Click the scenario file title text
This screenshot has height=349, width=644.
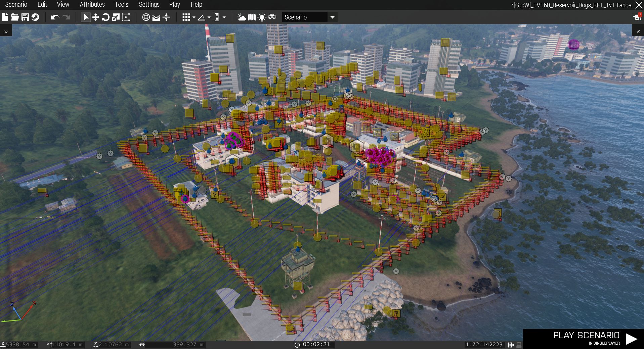[571, 5]
